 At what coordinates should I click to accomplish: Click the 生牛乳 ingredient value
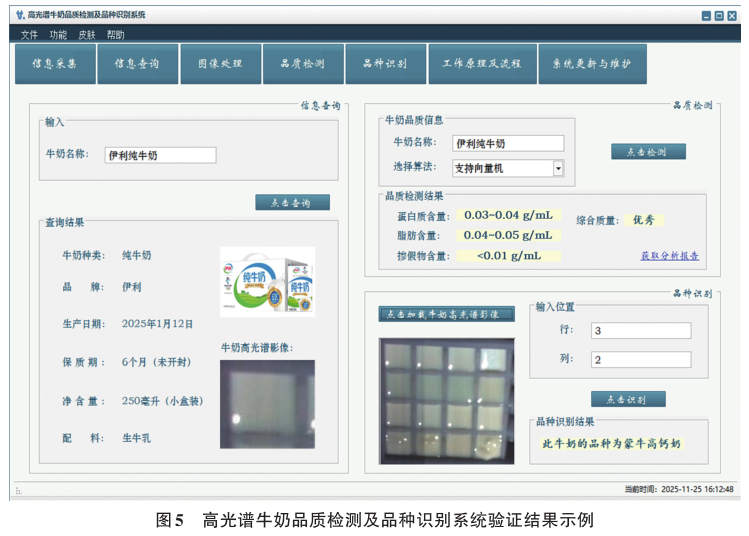click(x=137, y=438)
